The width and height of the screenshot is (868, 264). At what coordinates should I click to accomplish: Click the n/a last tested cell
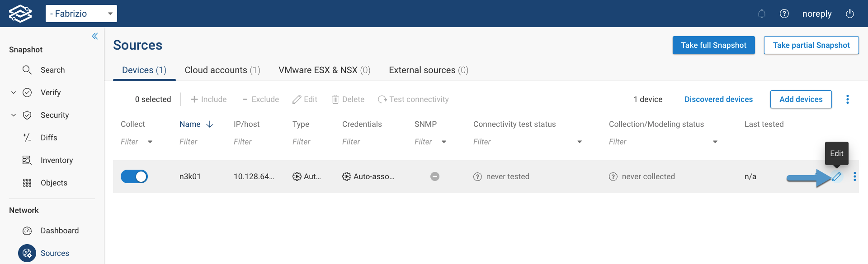coord(750,176)
